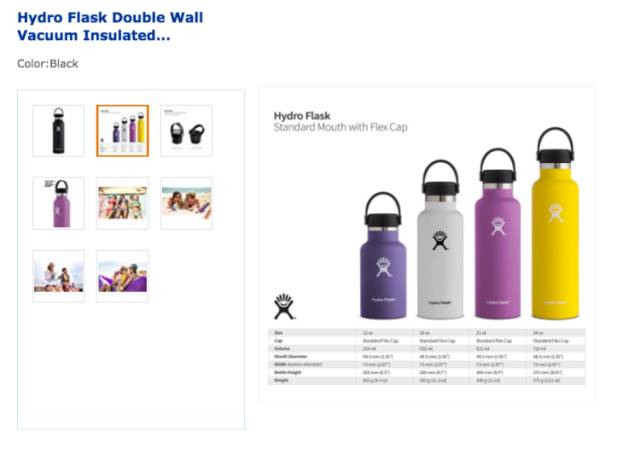This screenshot has width=640, height=467.
Task: Select the purple bottle with label thumbnail
Action: [58, 203]
